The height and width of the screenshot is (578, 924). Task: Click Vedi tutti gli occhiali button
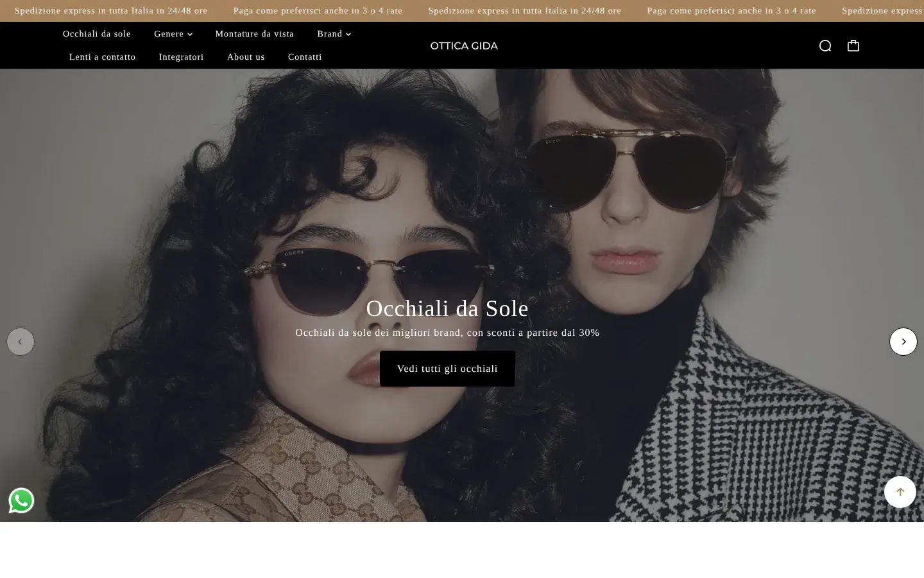click(447, 369)
